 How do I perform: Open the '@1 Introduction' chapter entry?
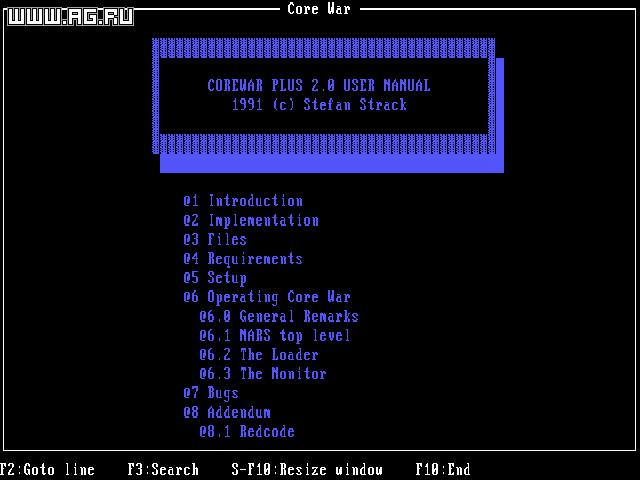[x=243, y=201]
